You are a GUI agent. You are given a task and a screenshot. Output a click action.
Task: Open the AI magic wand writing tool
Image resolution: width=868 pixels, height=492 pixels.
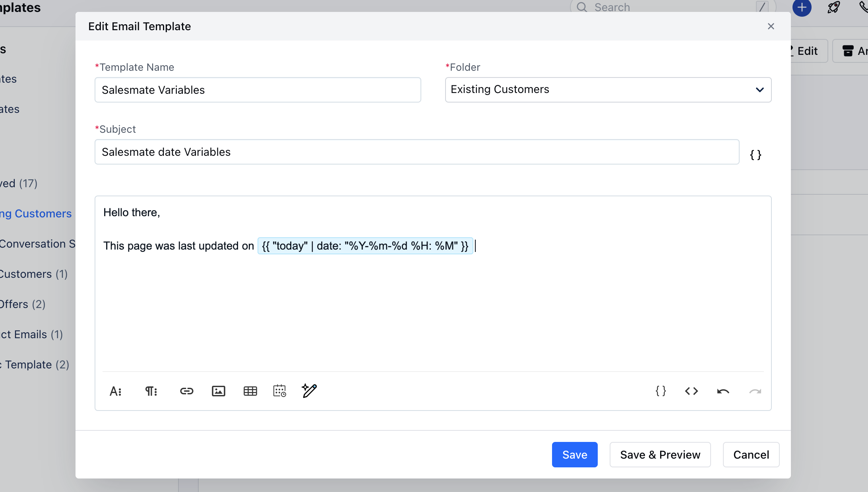click(309, 391)
